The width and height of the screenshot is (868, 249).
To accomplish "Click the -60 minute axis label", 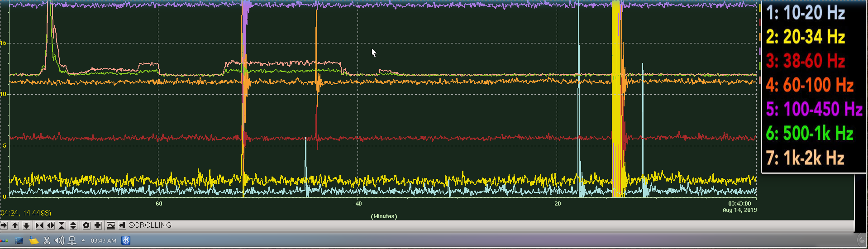I will (x=158, y=204).
